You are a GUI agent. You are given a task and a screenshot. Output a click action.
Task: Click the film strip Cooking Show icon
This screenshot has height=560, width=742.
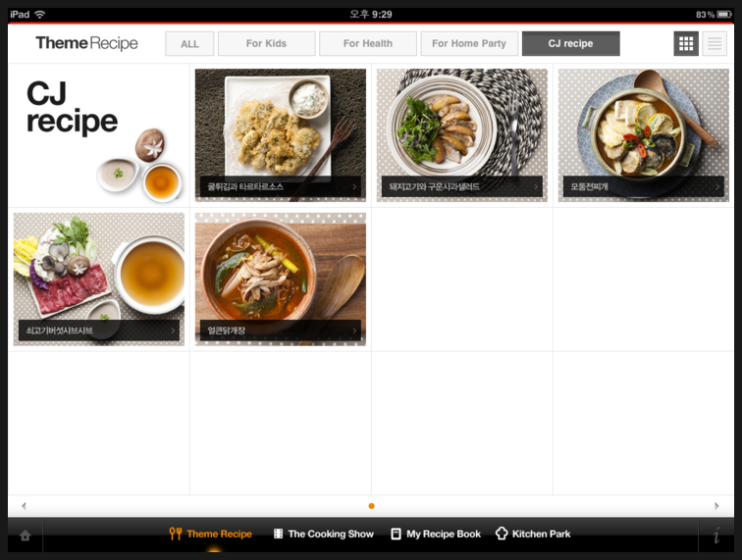(279, 534)
